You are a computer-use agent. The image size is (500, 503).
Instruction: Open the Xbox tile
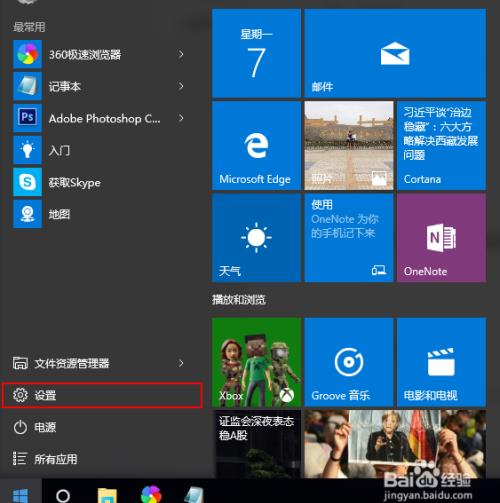click(256, 362)
